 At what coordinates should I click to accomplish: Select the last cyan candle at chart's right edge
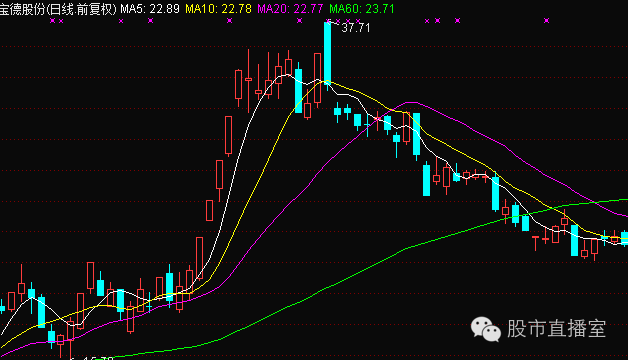[625, 238]
